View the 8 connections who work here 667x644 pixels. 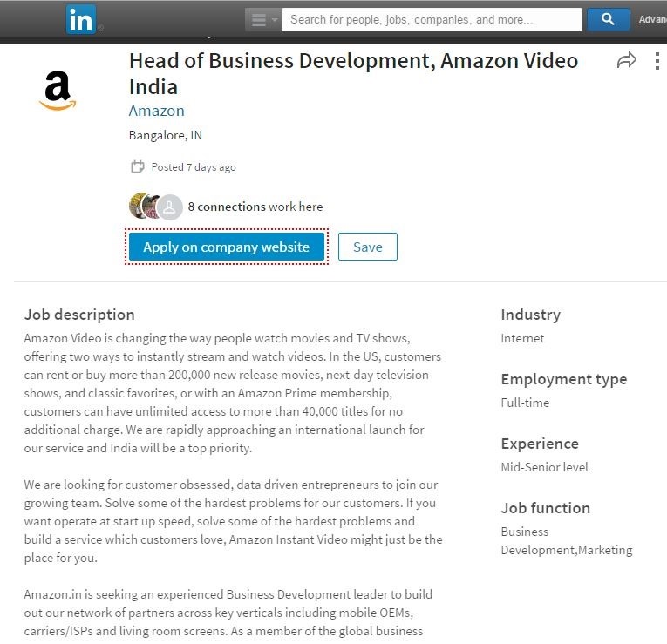tap(255, 207)
